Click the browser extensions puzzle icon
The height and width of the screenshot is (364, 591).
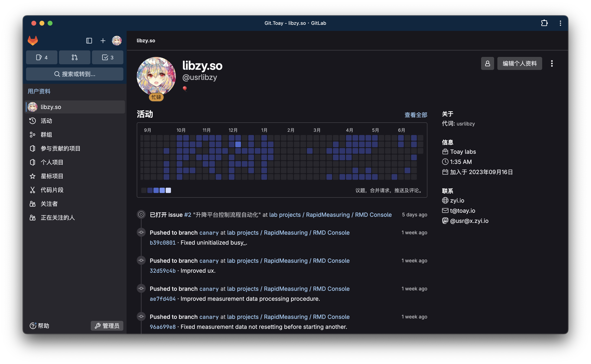point(544,23)
